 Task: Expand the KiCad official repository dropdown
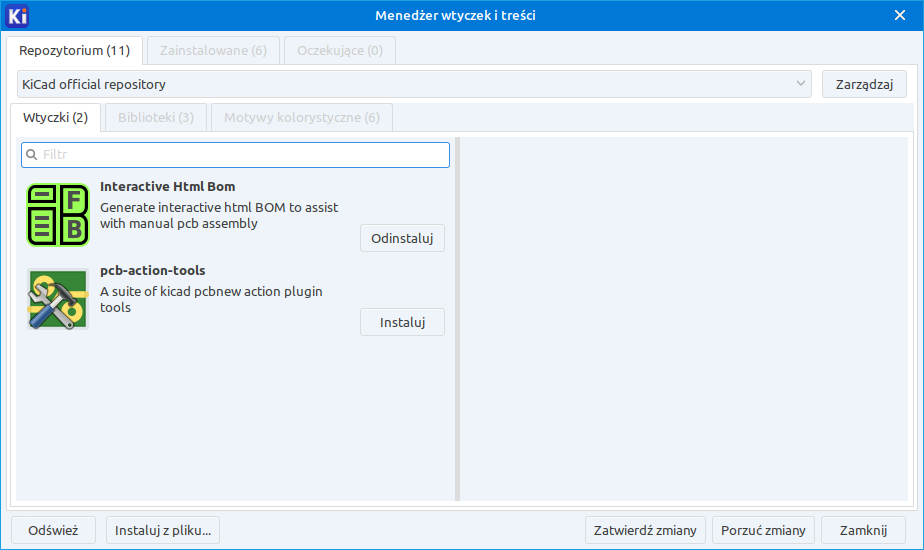pos(414,84)
